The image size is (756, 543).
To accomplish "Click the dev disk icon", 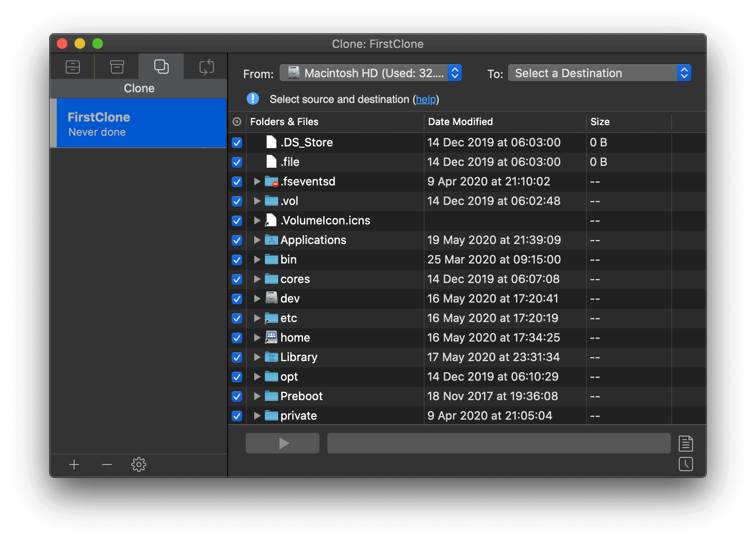I will (x=272, y=298).
